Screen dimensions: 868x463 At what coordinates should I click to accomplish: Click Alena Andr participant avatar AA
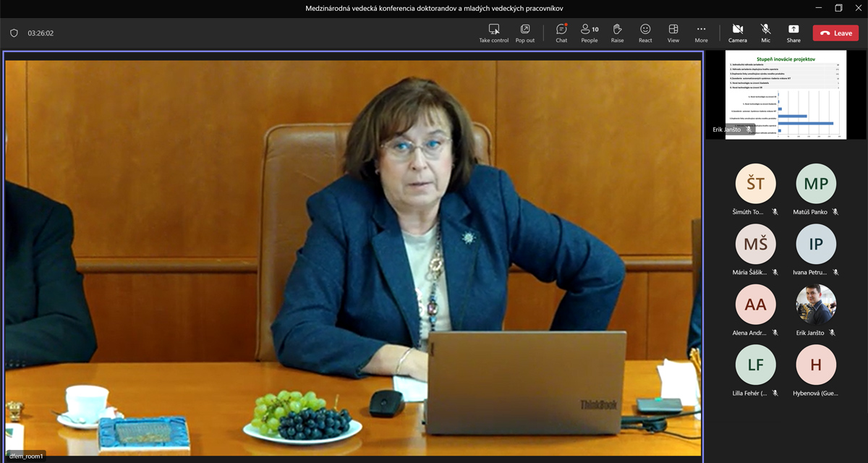point(755,305)
